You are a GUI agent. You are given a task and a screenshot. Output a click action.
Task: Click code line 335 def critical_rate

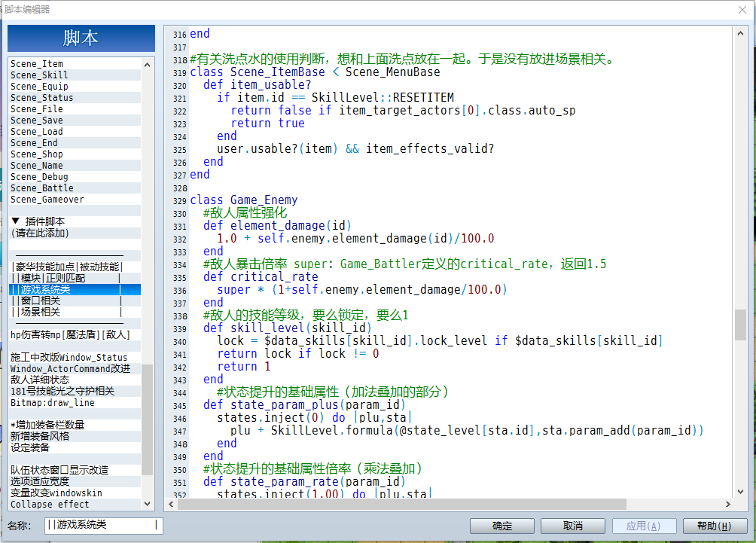click(261, 277)
